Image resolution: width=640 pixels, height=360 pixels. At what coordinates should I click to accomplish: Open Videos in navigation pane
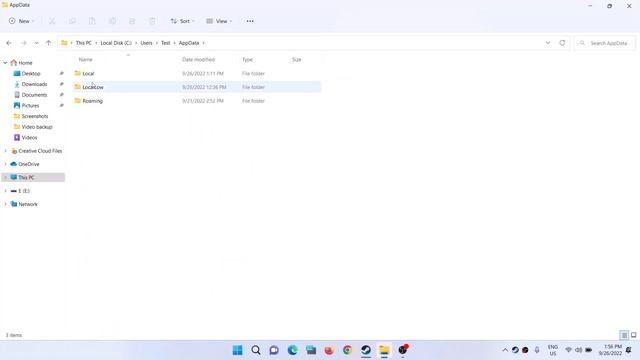point(29,138)
